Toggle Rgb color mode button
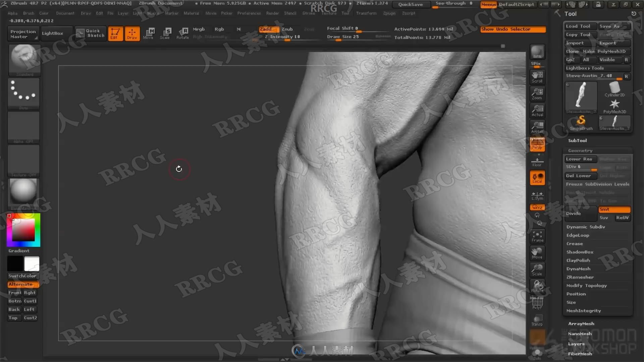644x362 pixels. pyautogui.click(x=219, y=29)
